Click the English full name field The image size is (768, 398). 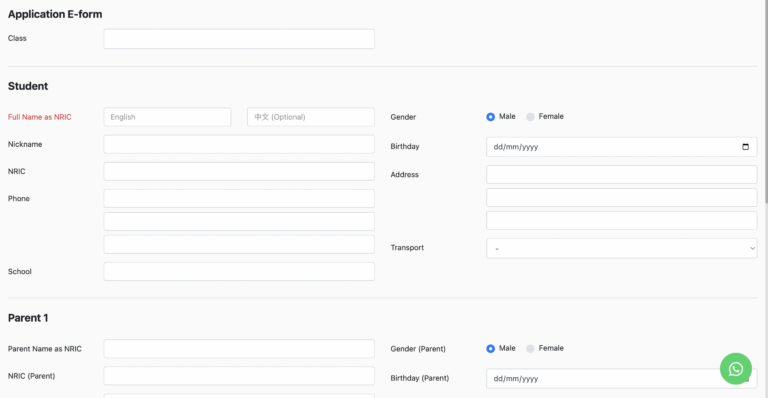[x=167, y=117]
